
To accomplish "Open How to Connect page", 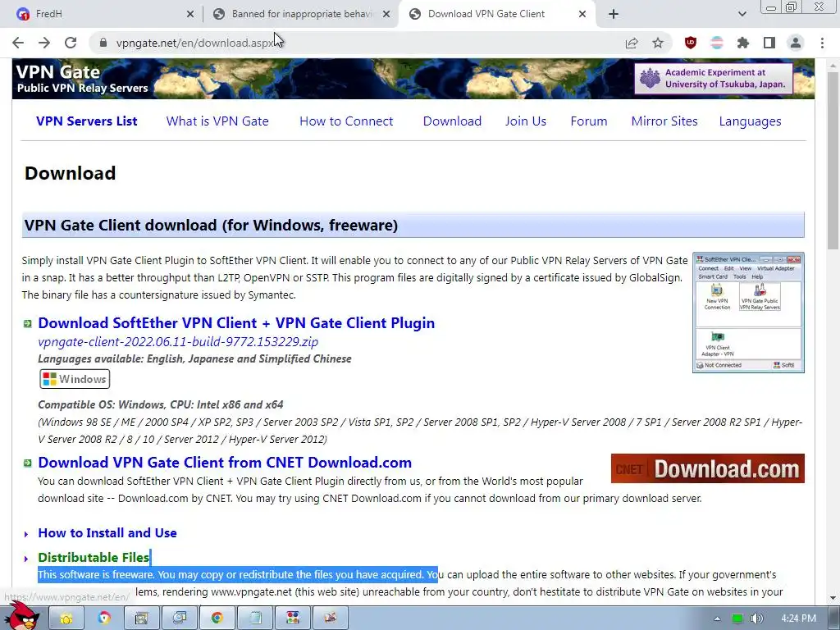I will tap(346, 121).
